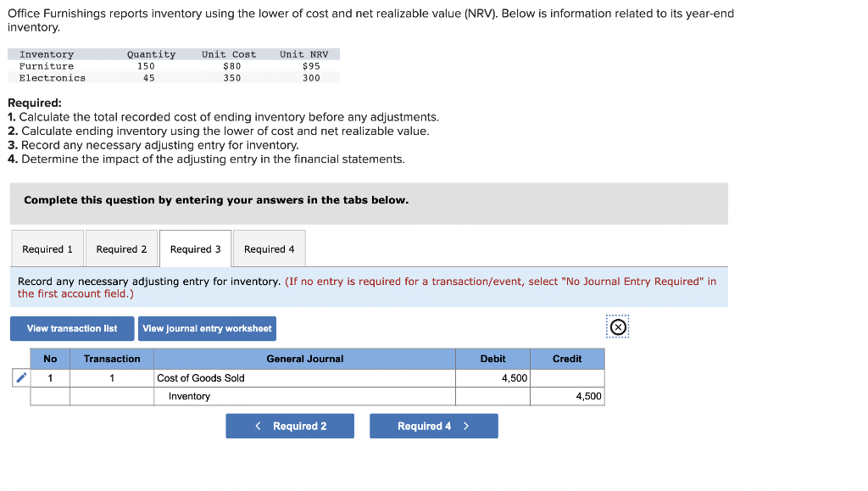Open the Required 4 tab

[x=269, y=248]
